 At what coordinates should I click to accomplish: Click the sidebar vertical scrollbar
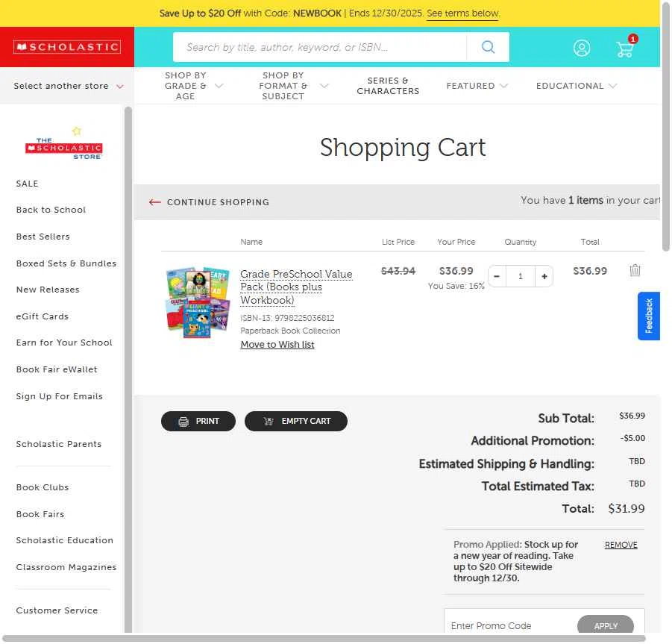pos(128,369)
